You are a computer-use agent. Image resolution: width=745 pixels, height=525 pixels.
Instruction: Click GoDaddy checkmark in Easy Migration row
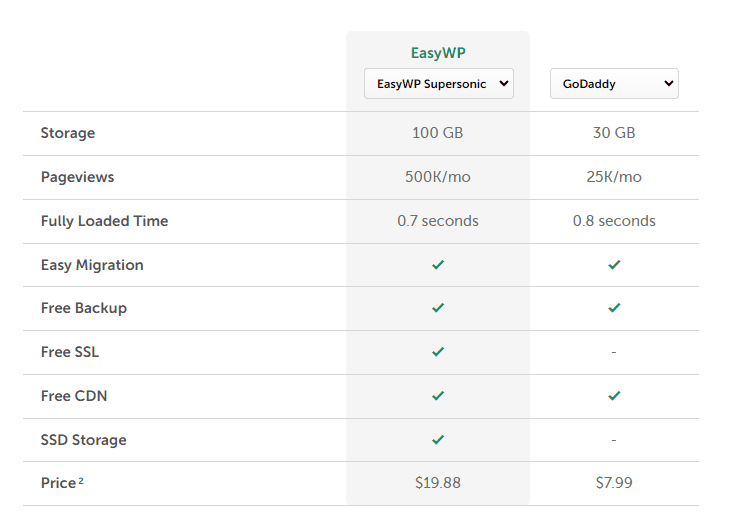click(614, 265)
